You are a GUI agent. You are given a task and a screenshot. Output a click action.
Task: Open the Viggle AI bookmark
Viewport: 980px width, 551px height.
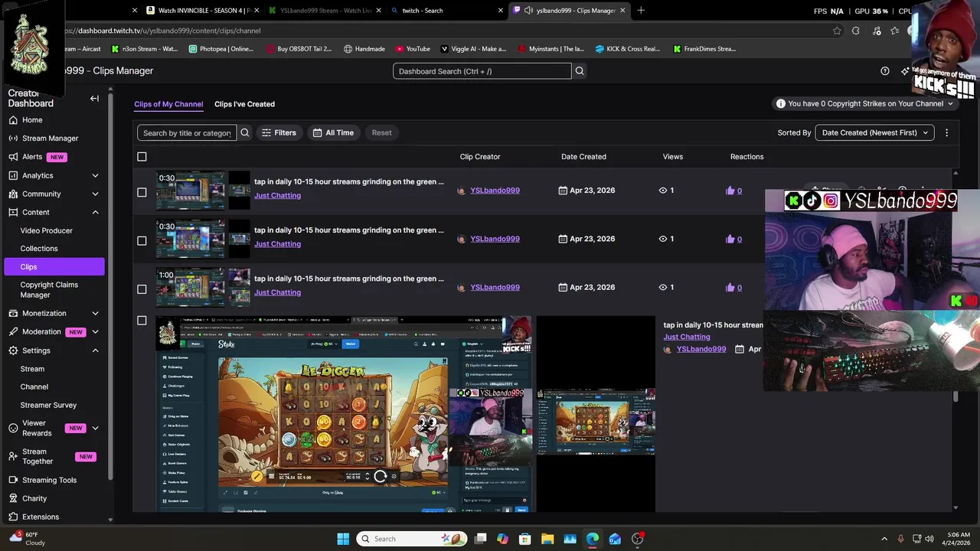(473, 49)
